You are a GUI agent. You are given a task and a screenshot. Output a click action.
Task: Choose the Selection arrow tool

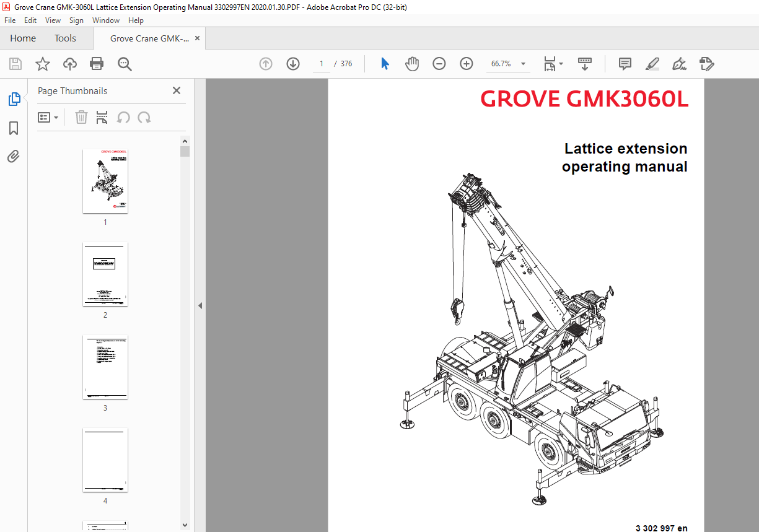pos(385,64)
